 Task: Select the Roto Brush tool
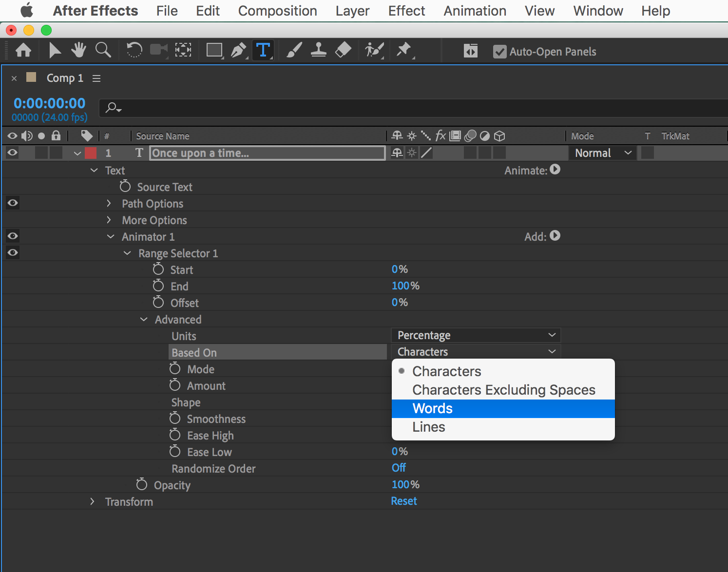pos(373,50)
